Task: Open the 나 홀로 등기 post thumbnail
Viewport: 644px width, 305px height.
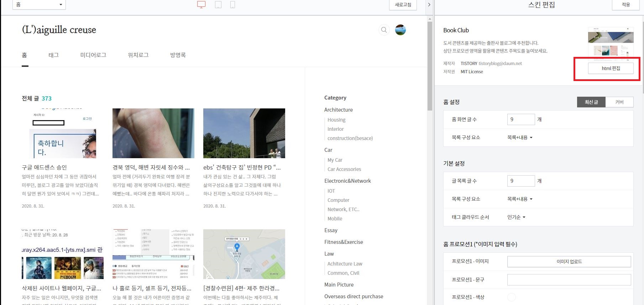Action: tap(153, 254)
